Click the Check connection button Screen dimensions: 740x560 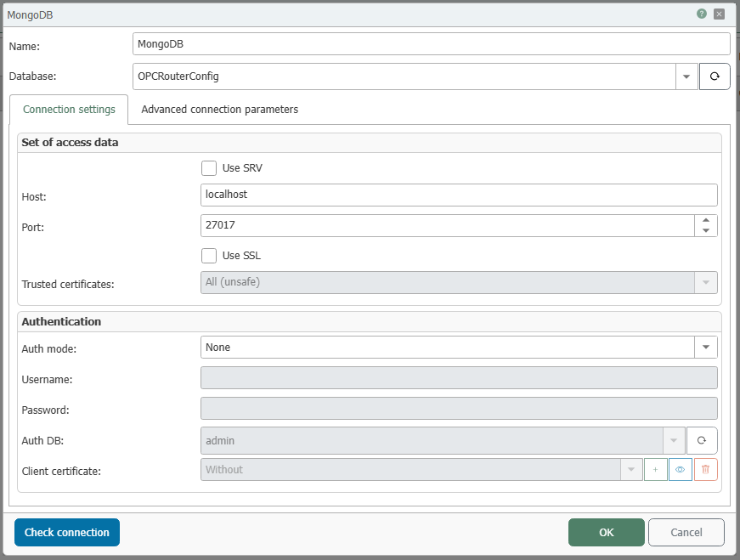click(67, 532)
